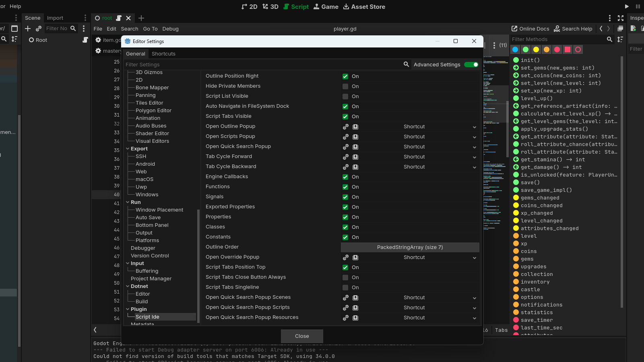
Task: Toggle red square filter in outline
Action: pos(568,49)
